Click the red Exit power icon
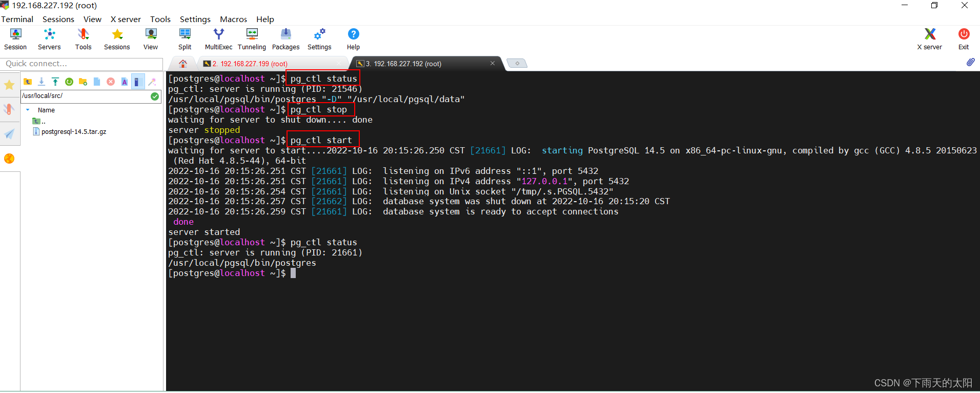The width and height of the screenshot is (980, 393). tap(964, 40)
